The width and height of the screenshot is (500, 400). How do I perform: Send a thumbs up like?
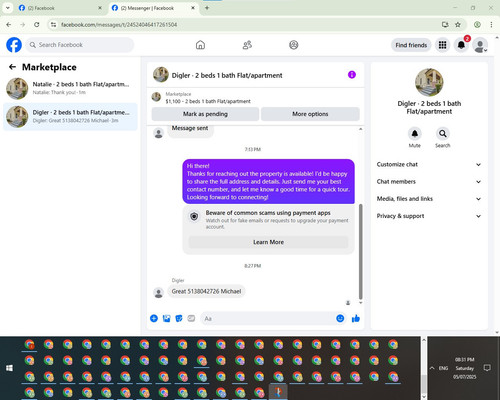click(x=356, y=318)
